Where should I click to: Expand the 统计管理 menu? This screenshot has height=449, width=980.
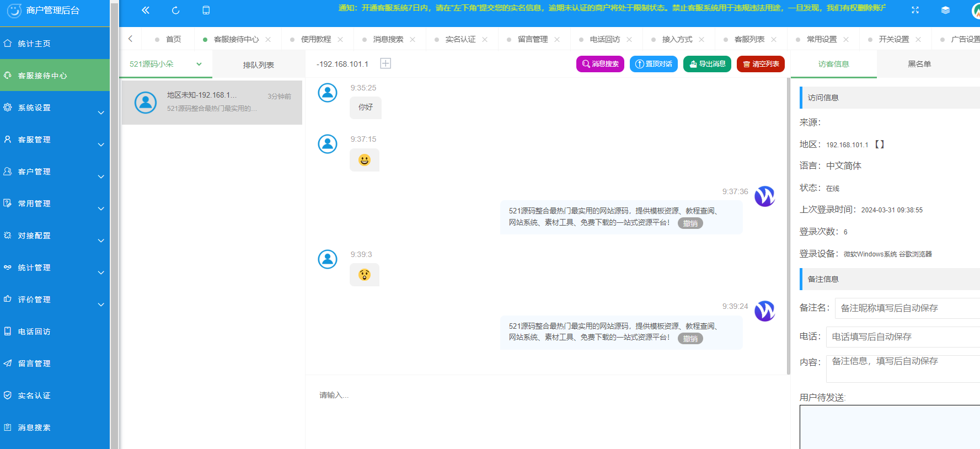tap(101, 272)
